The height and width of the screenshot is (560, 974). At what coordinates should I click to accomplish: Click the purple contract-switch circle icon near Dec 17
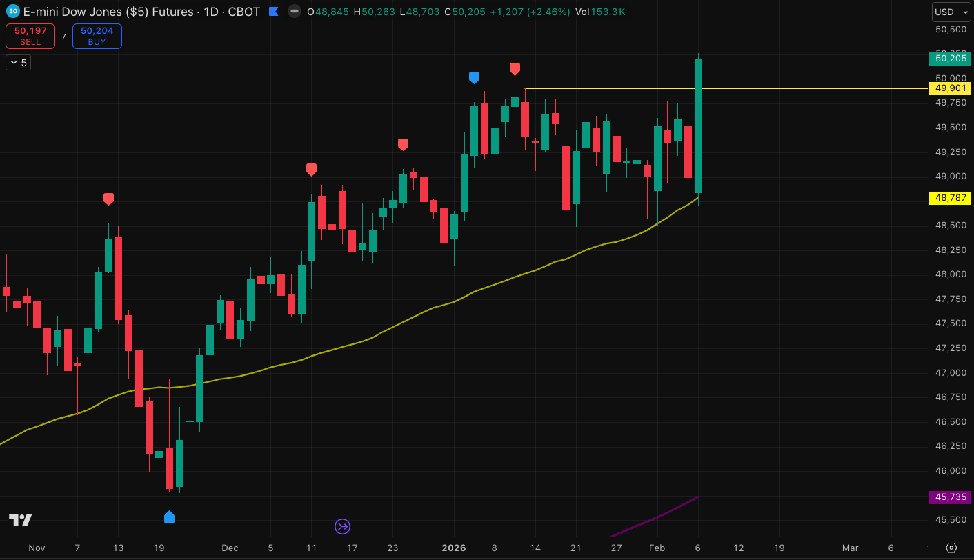pos(343,527)
